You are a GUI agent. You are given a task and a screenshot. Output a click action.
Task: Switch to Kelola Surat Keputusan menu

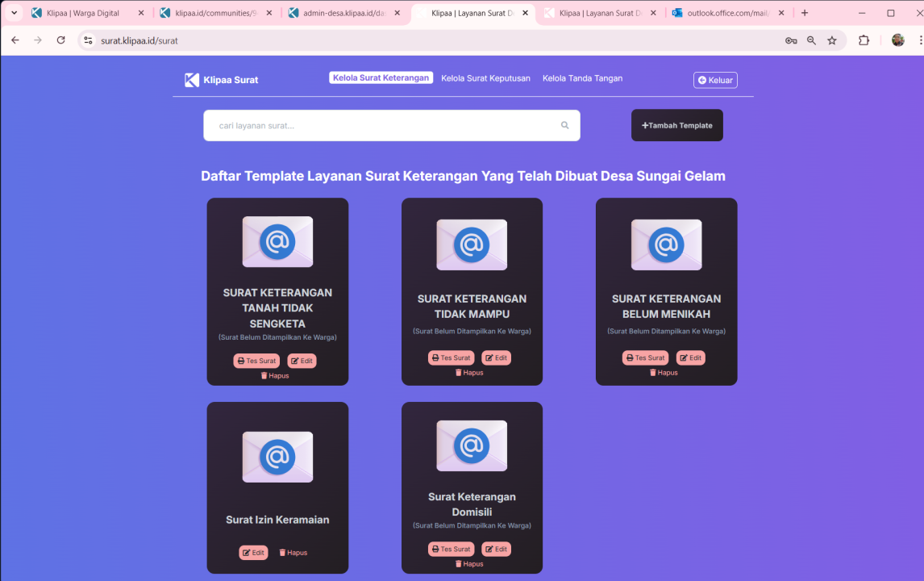[485, 78]
